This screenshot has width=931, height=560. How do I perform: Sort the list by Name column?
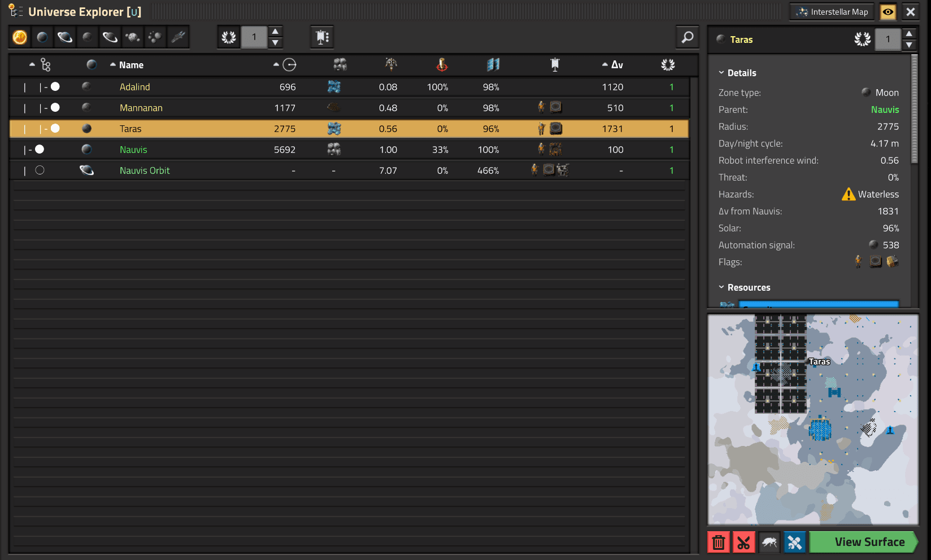(x=131, y=65)
